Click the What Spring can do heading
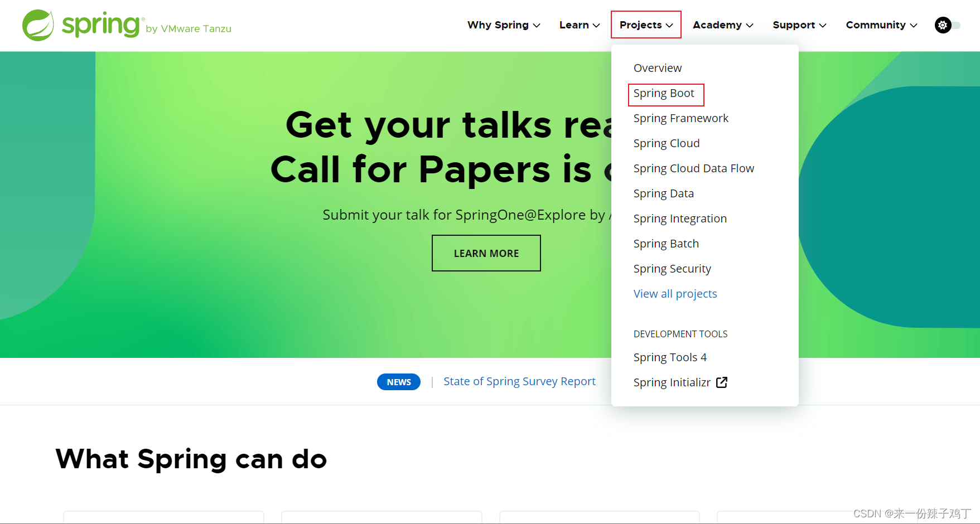The image size is (980, 524). pyautogui.click(x=191, y=459)
